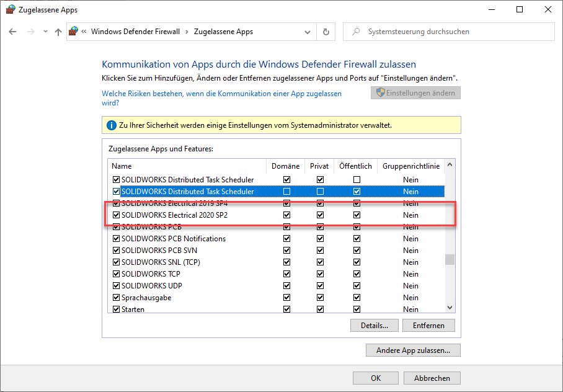
Task: Click the double chevron before Windows Defender Firewall
Action: click(x=84, y=32)
